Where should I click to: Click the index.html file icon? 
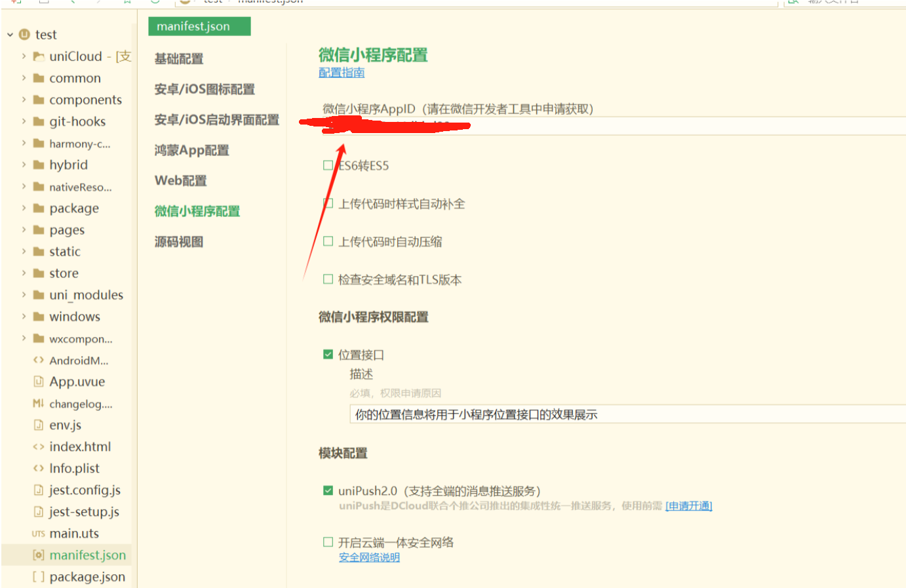39,446
